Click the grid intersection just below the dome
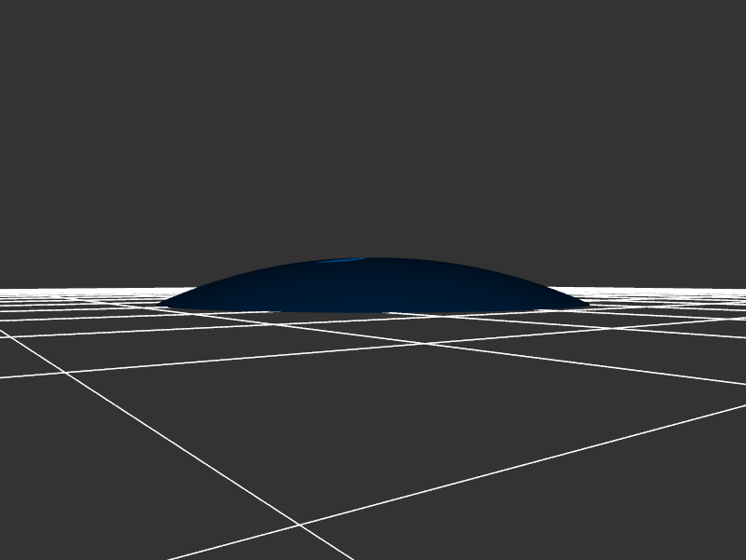The height and width of the screenshot is (560, 746). tap(427, 343)
